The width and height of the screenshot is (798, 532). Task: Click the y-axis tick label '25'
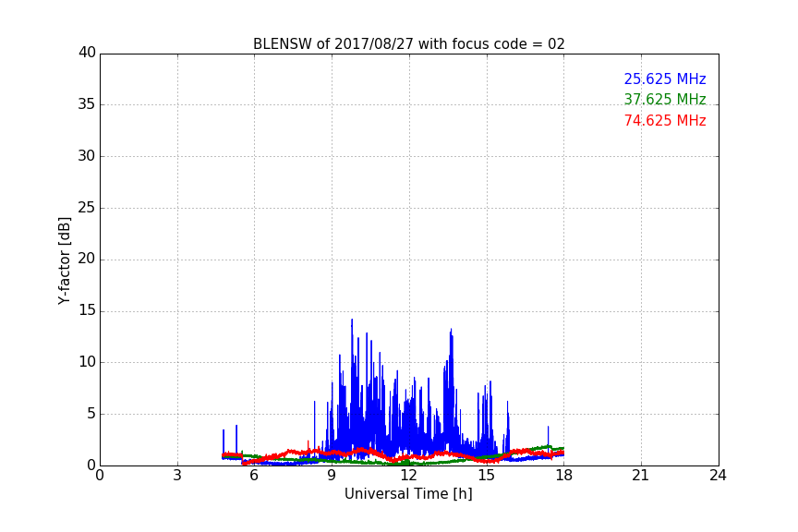[x=87, y=208]
